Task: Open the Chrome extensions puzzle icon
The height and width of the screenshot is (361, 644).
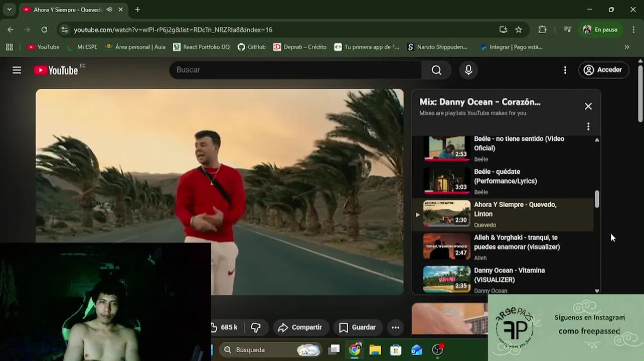Action: pos(542,30)
